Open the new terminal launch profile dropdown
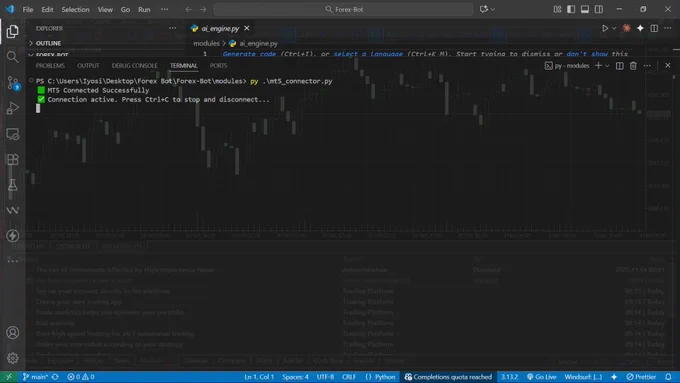 pyautogui.click(x=607, y=65)
